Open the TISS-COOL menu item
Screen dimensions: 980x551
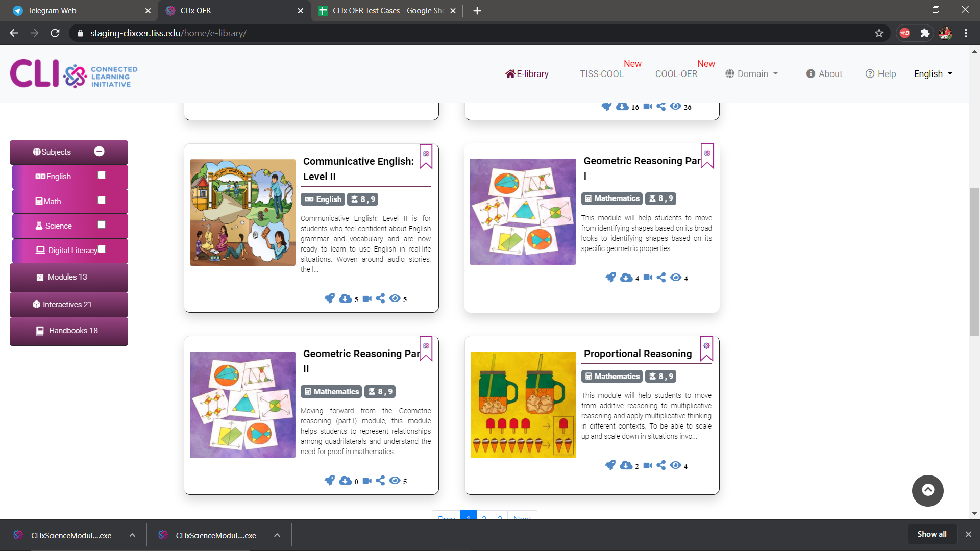601,74
